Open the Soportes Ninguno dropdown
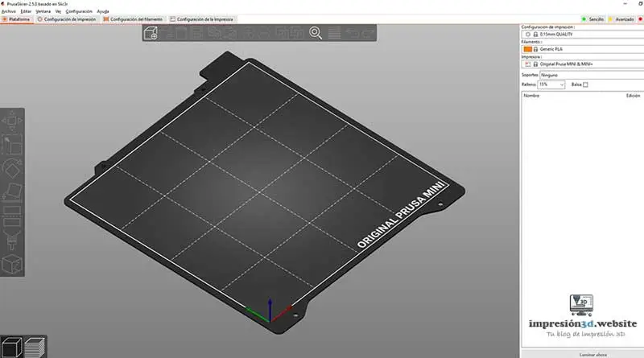Image resolution: width=644 pixels, height=358 pixels. coord(592,75)
